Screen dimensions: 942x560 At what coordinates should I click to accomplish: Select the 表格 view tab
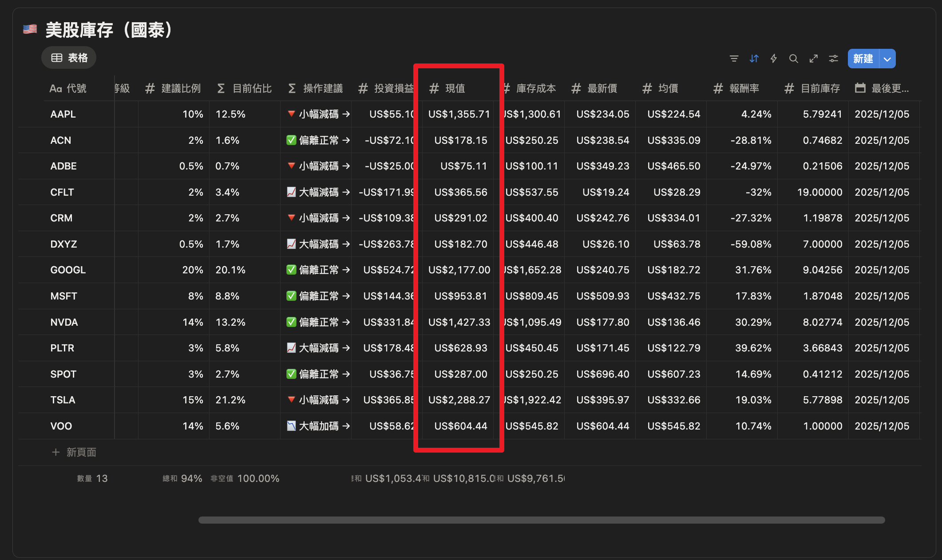click(x=69, y=58)
